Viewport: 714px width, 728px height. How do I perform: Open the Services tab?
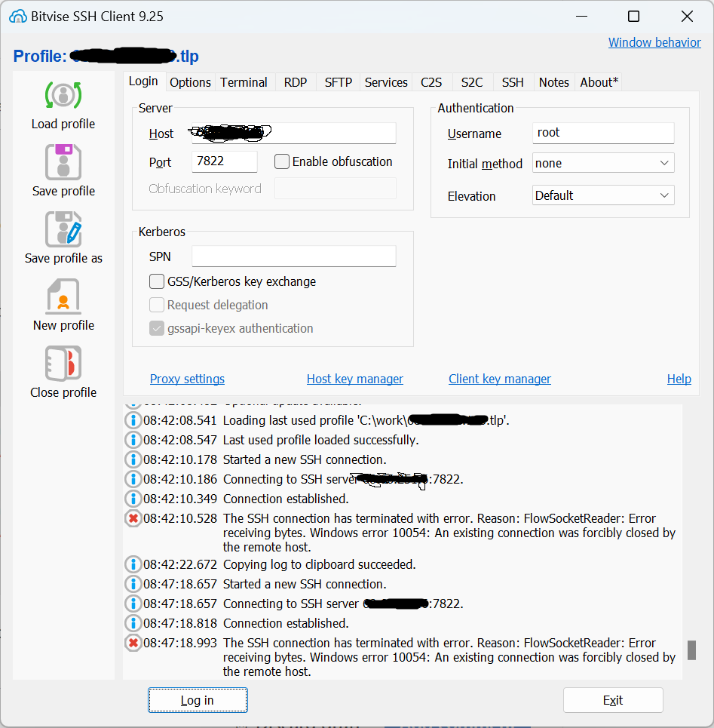pyautogui.click(x=386, y=82)
